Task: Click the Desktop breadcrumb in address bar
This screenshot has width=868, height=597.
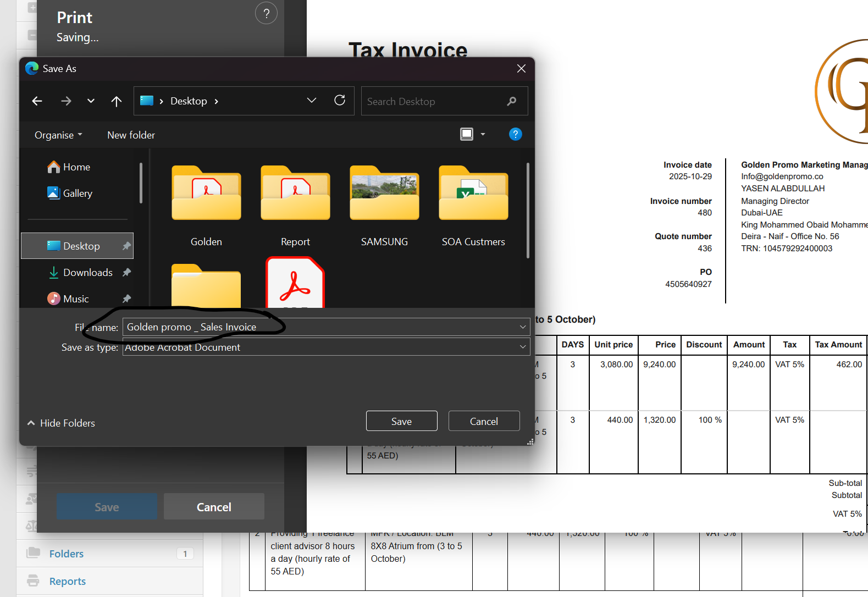Action: pos(189,101)
